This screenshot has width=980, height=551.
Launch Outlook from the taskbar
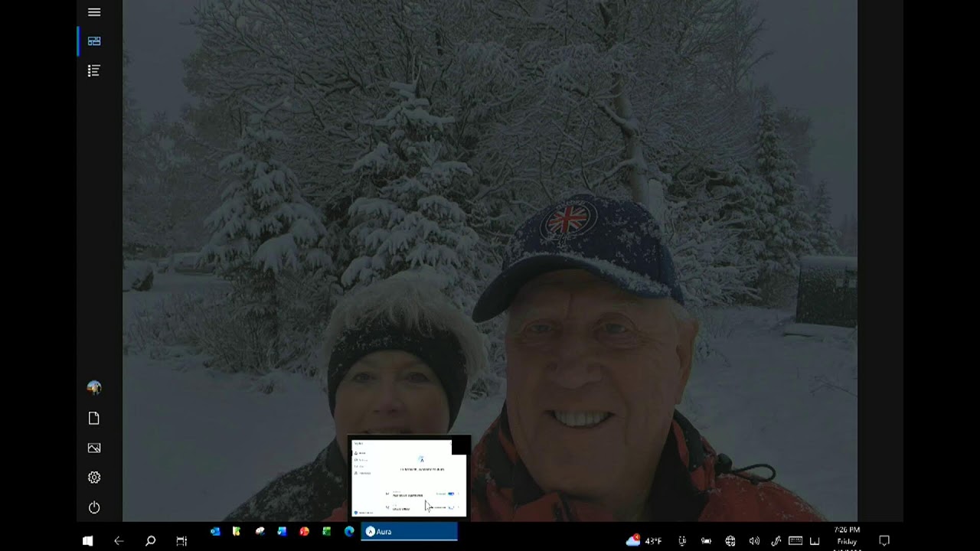[x=215, y=531]
